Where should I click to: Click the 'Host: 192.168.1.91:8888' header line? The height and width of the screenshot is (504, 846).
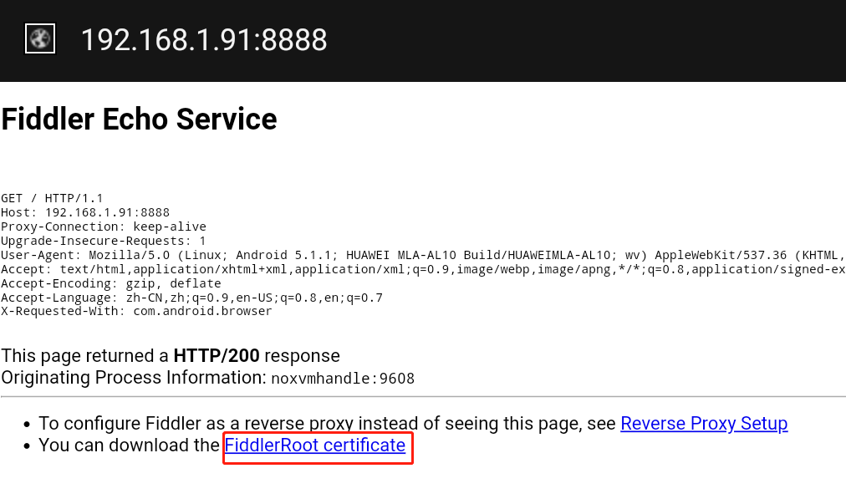pyautogui.click(x=85, y=212)
